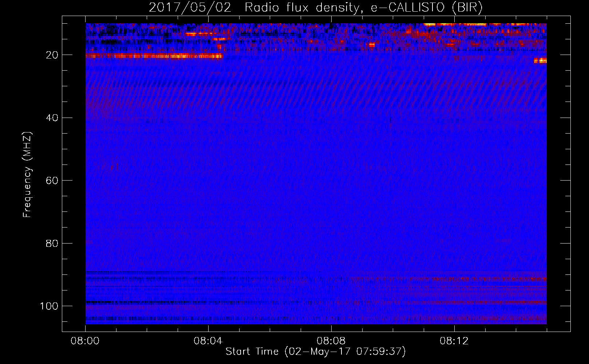589x364 pixels.
Task: Click the '100' frequency tick label
Action: (x=49, y=306)
